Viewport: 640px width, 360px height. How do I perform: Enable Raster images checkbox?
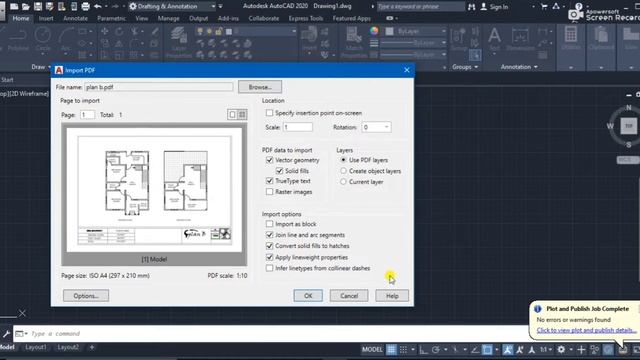click(269, 191)
